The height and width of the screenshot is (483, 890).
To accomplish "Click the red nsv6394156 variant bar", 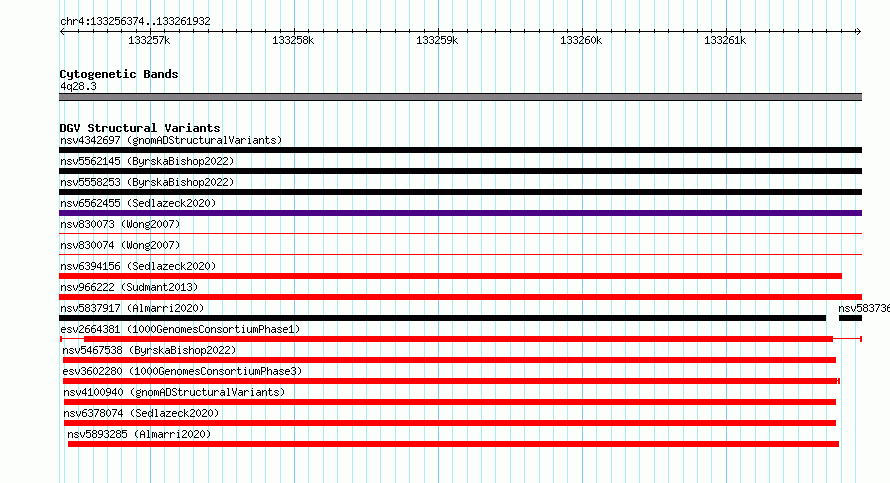I will 450,276.
